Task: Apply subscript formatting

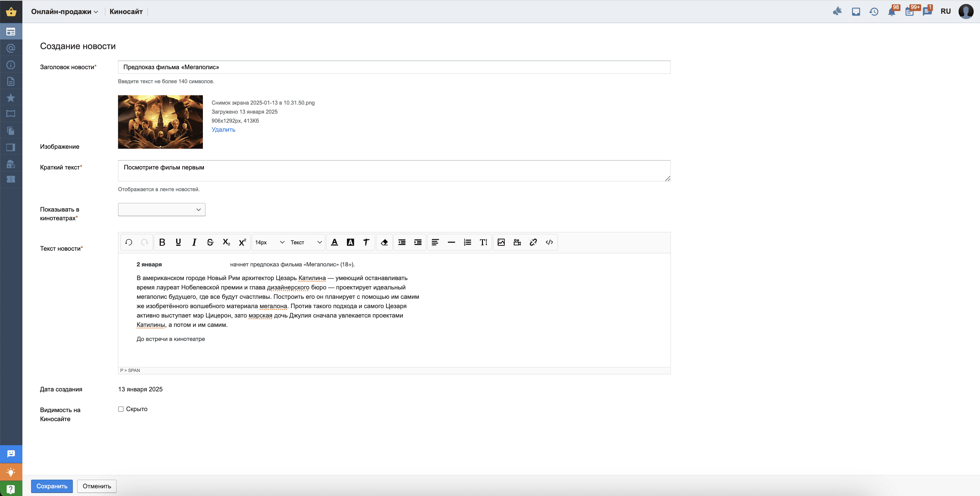Action: point(226,242)
